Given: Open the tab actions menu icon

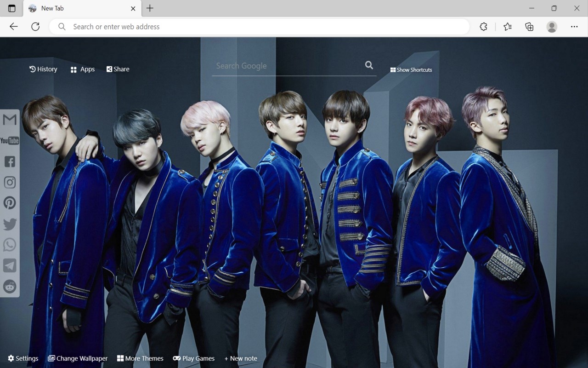Looking at the screenshot, I should coord(12,8).
